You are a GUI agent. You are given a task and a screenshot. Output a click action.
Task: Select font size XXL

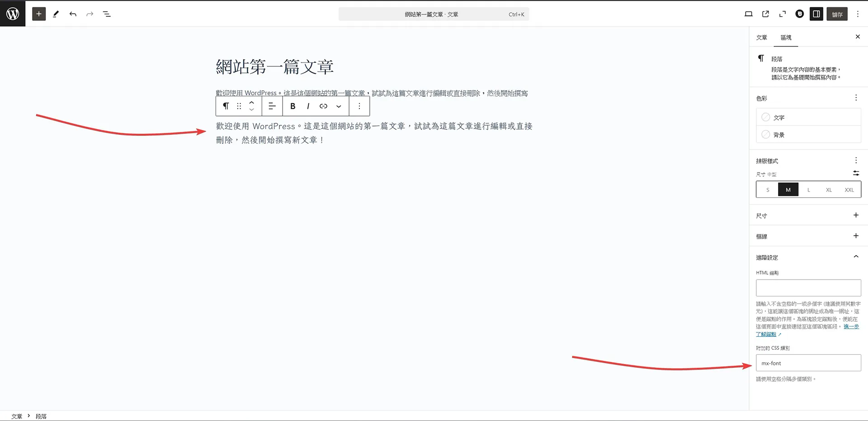pos(849,190)
